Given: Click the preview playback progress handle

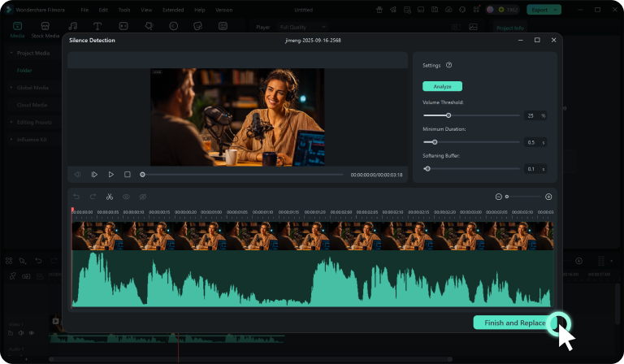Looking at the screenshot, I should (142, 175).
